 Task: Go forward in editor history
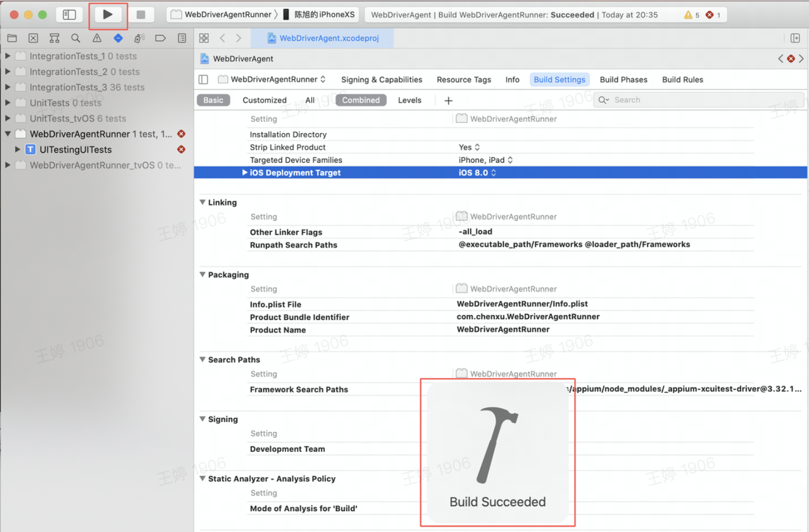tap(238, 38)
